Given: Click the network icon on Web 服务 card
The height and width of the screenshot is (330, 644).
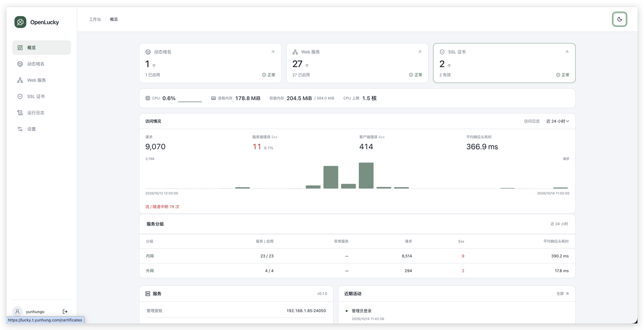Looking at the screenshot, I should (x=295, y=52).
